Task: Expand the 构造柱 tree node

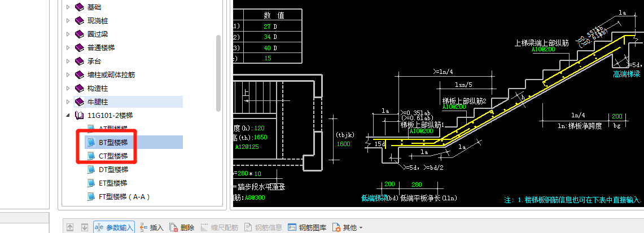Action: (68, 88)
